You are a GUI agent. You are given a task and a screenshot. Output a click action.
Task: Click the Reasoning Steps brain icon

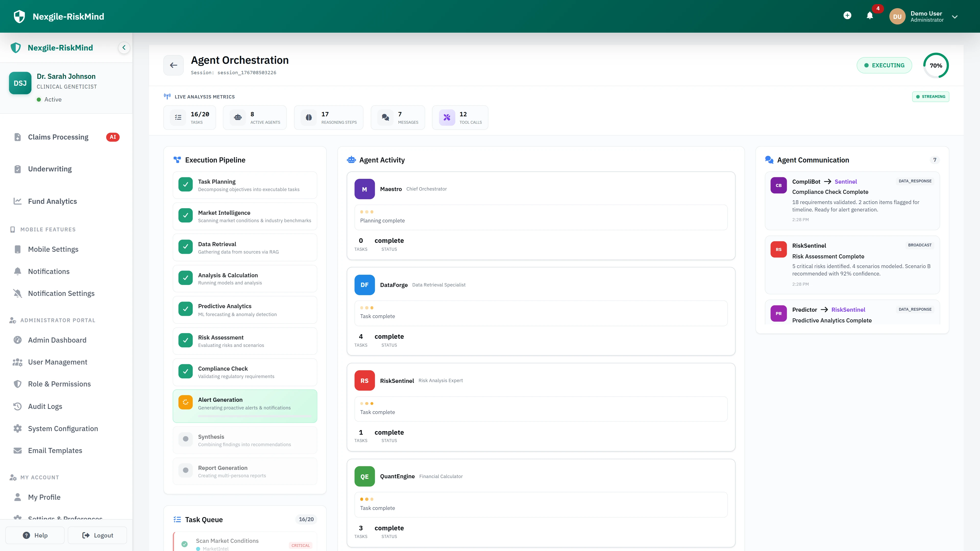tap(309, 118)
